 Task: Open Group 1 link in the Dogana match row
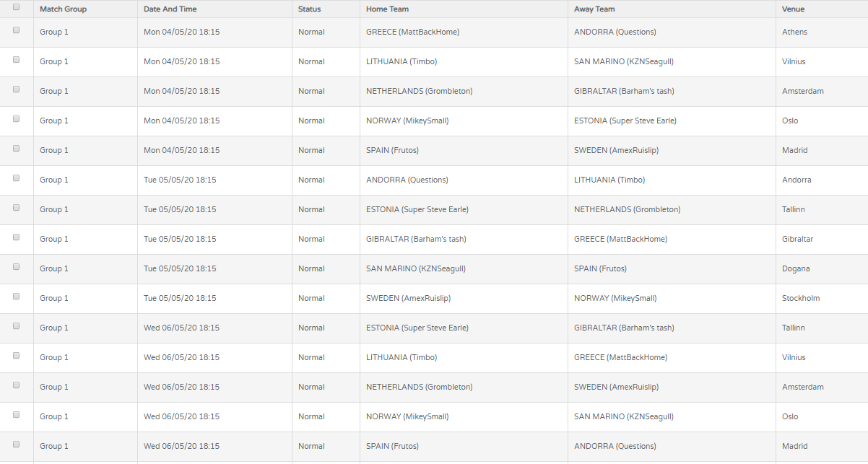coord(54,268)
